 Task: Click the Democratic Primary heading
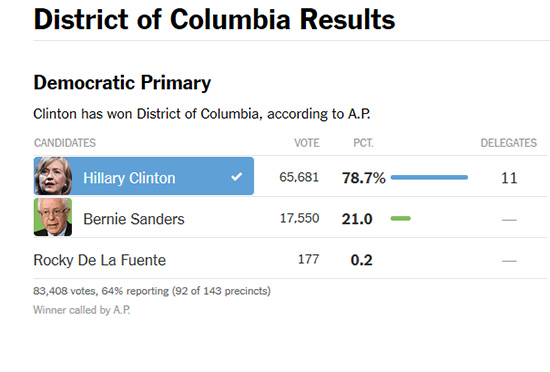point(122,83)
